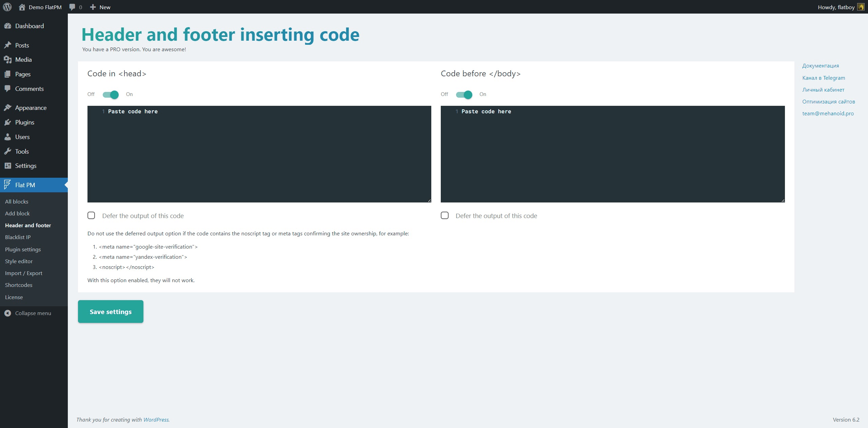The width and height of the screenshot is (868, 428).
Task: Click the Tools wrench icon
Action: [x=7, y=152]
